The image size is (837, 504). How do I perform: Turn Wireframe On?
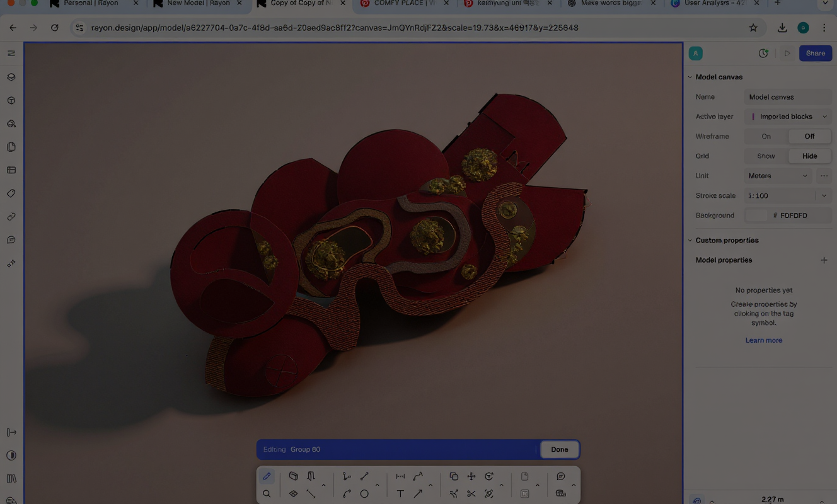(766, 136)
